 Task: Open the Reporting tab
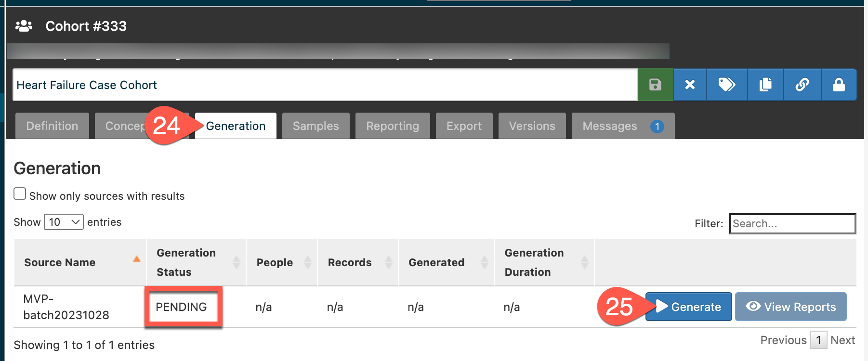tap(393, 126)
